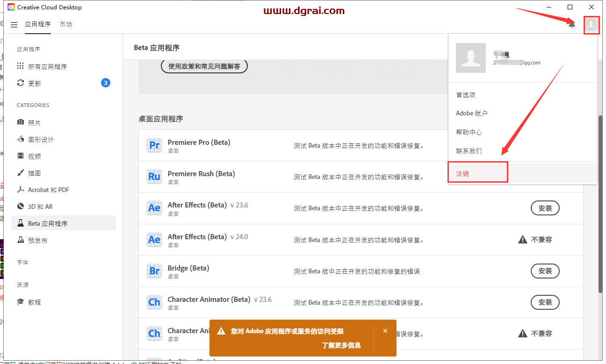
Task: Click the 3D and AR sphere icon
Action: coord(21,206)
